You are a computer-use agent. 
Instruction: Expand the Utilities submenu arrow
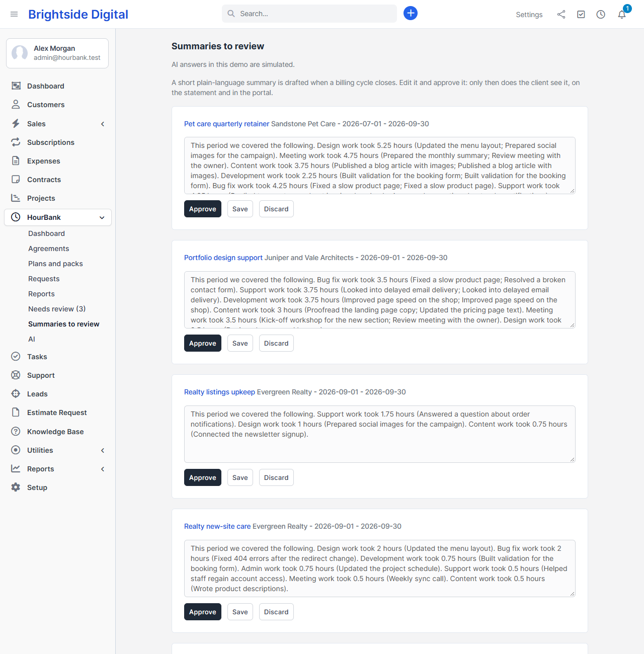[x=103, y=450]
